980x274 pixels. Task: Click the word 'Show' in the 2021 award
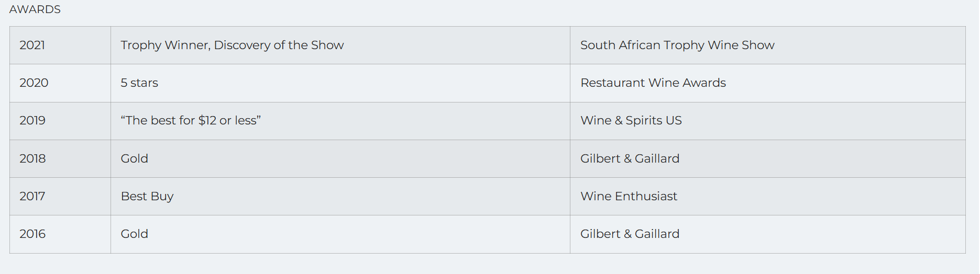pos(327,45)
